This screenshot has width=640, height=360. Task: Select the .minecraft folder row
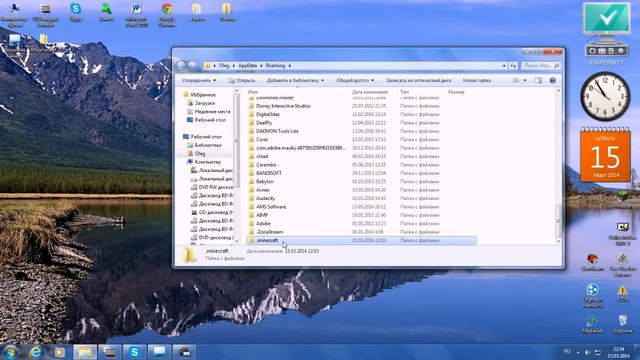(x=361, y=240)
